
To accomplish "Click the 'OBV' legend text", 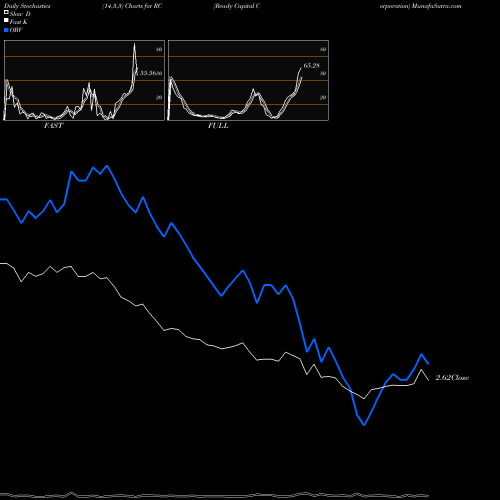I will click(x=16, y=30).
